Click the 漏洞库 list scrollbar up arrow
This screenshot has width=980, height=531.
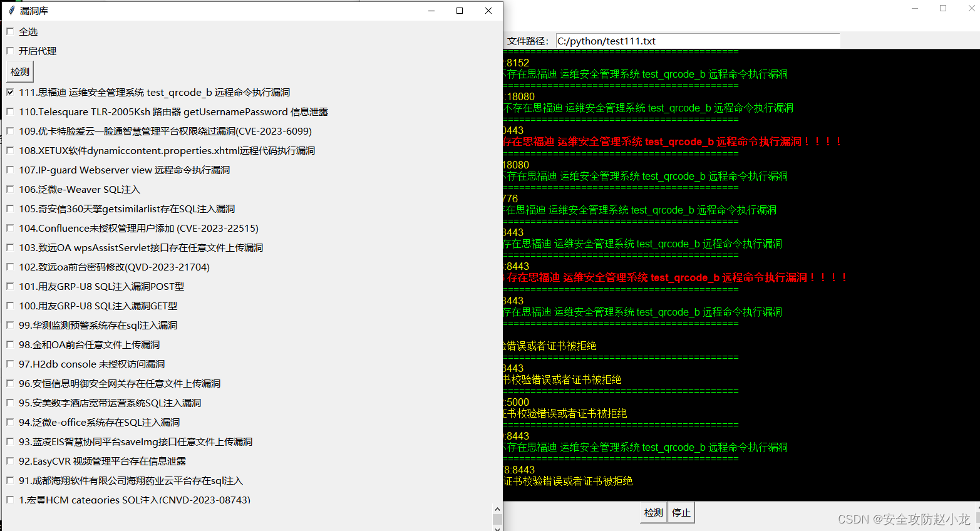point(498,510)
